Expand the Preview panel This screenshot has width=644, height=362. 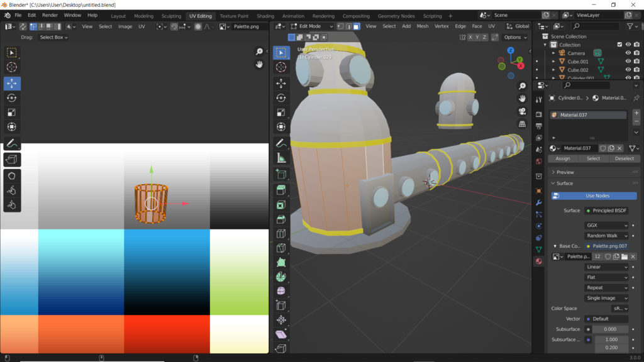point(565,172)
